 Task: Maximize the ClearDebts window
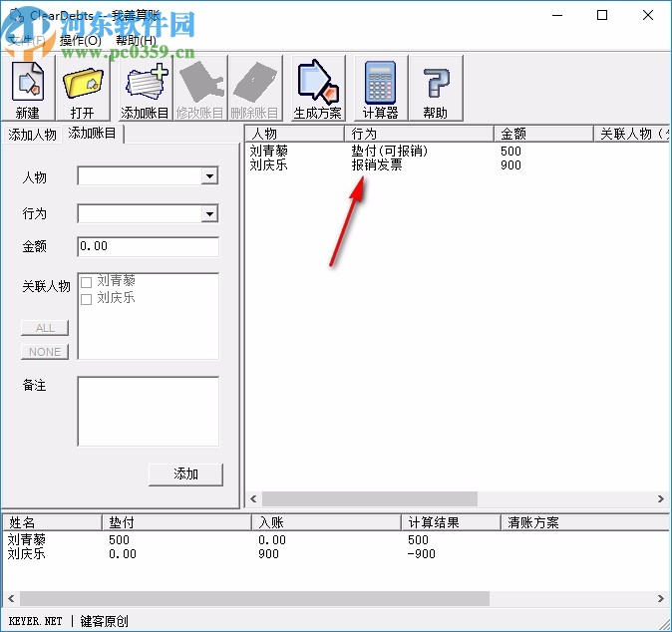(602, 15)
